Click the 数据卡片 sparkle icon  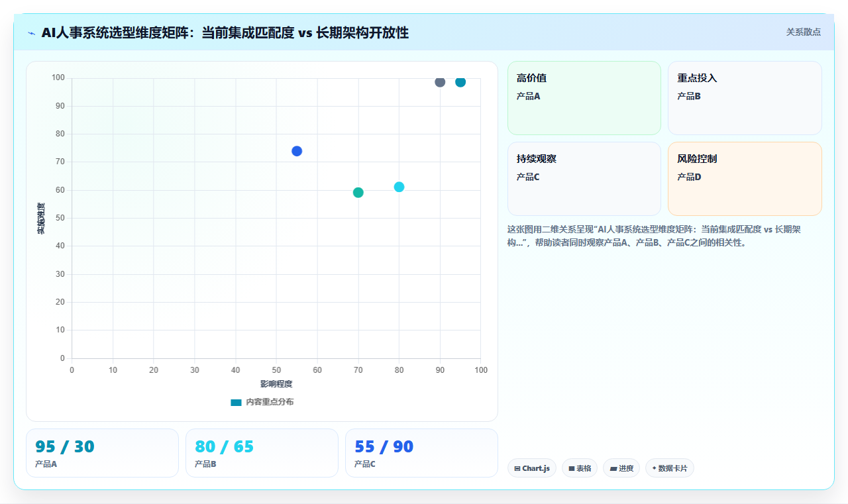click(x=654, y=468)
